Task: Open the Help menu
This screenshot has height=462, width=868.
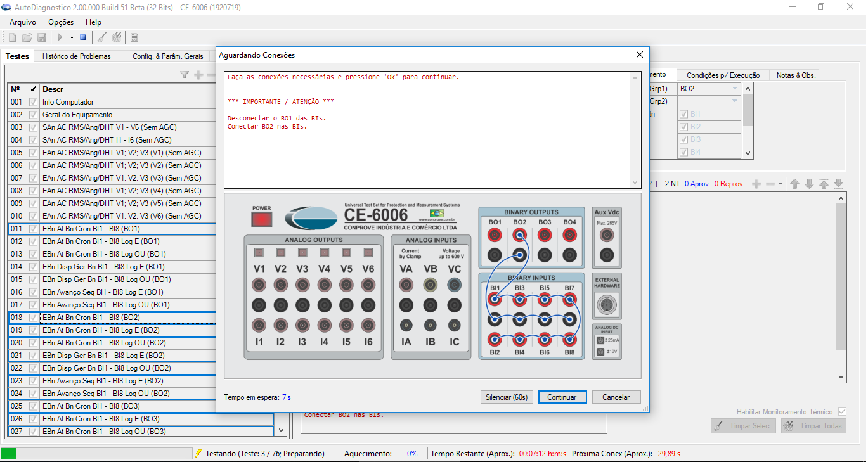Action: (93, 22)
